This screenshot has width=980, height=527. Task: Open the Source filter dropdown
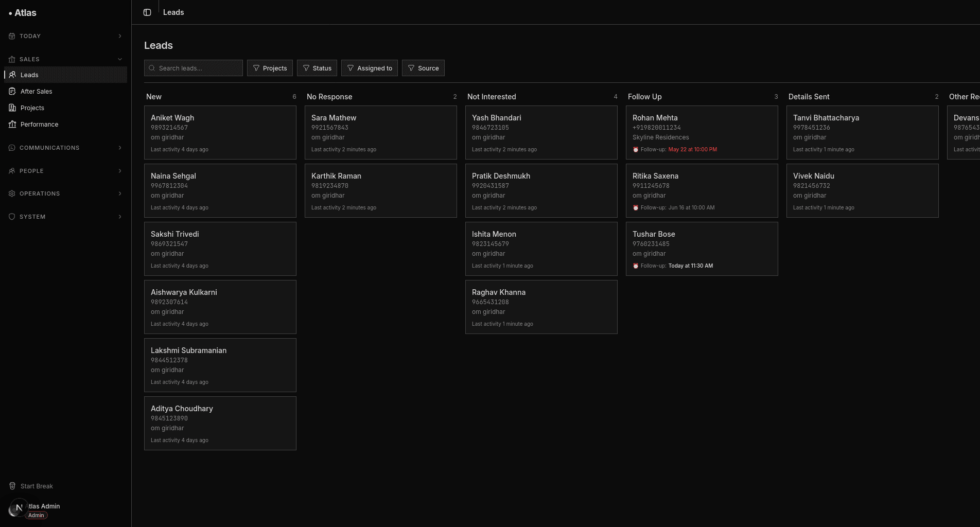point(423,68)
